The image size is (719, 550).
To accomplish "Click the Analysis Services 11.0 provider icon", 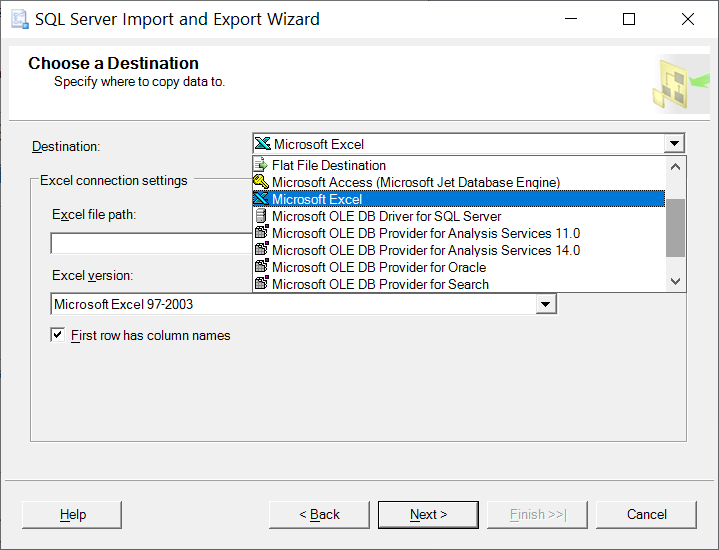I will (x=261, y=233).
